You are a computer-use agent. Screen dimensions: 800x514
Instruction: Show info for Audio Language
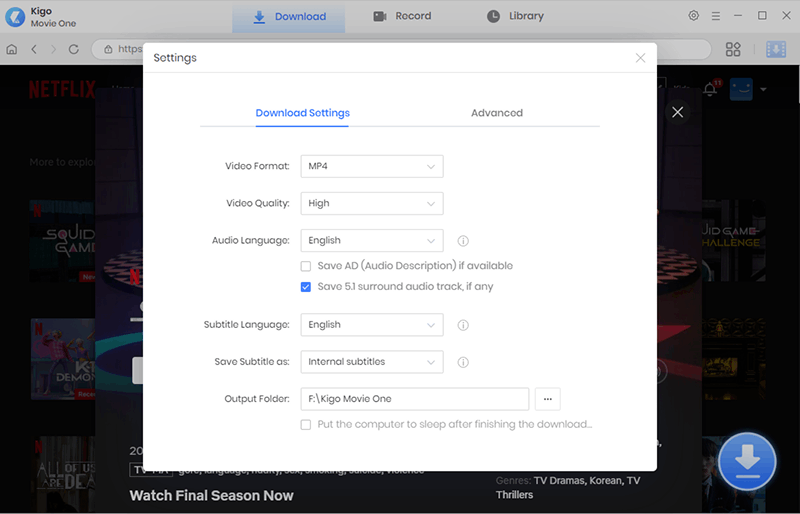point(463,241)
